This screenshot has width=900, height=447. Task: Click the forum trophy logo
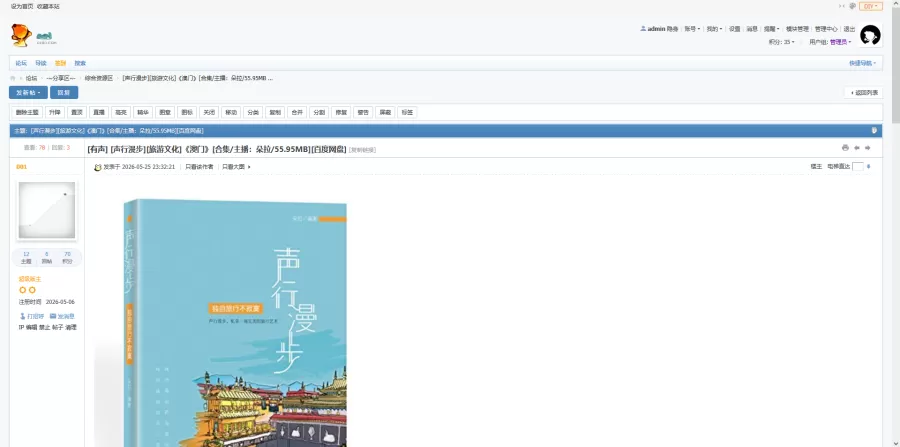[x=33, y=36]
